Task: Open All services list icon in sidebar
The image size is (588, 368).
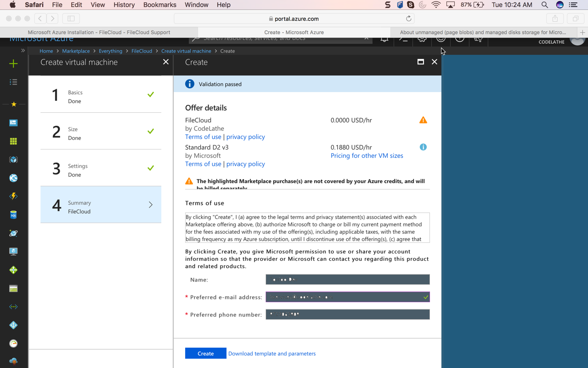Action: (13, 82)
